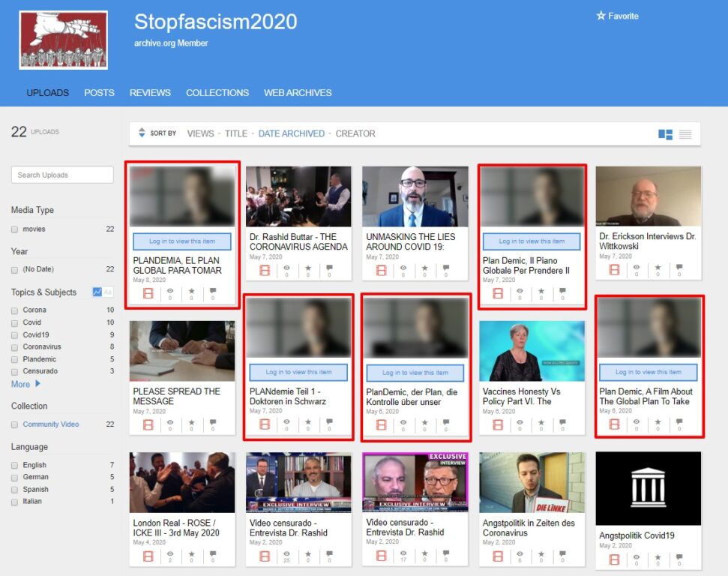Open the Stopfascism2020 profile avatar image

pyautogui.click(x=64, y=40)
